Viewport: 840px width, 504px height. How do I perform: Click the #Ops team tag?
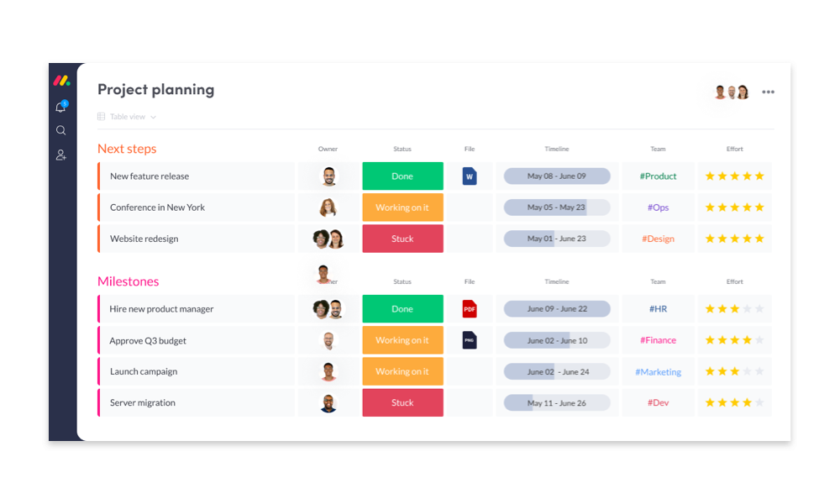tap(658, 207)
